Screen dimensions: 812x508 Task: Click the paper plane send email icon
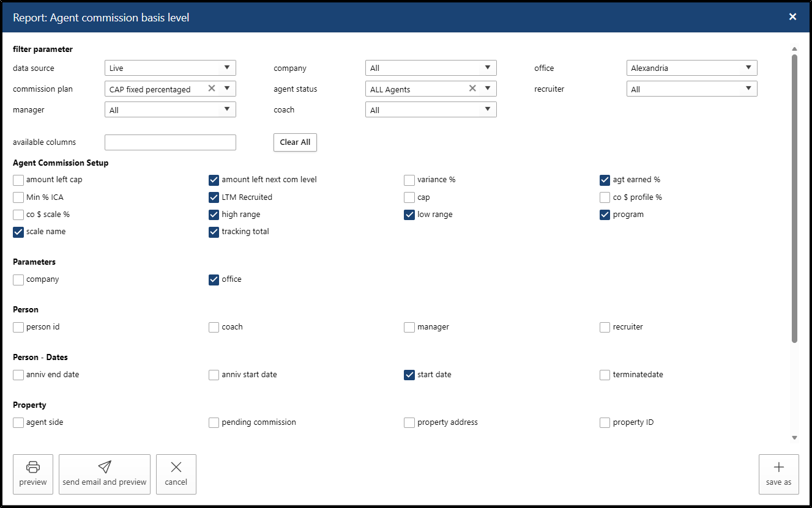105,468
